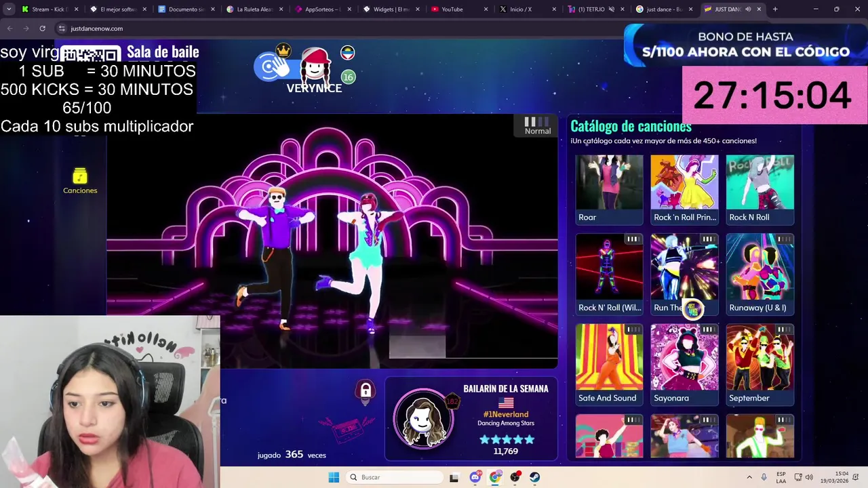Open Steam from the taskbar
The width and height of the screenshot is (868, 488).
(x=535, y=477)
